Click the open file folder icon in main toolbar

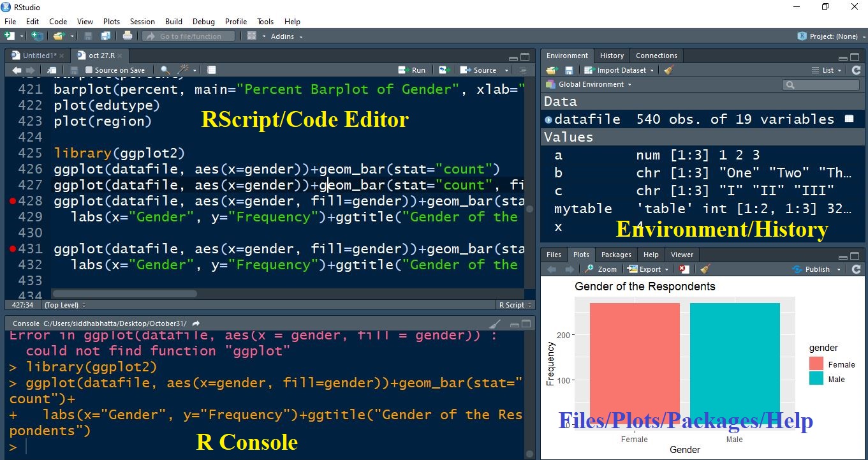59,36
